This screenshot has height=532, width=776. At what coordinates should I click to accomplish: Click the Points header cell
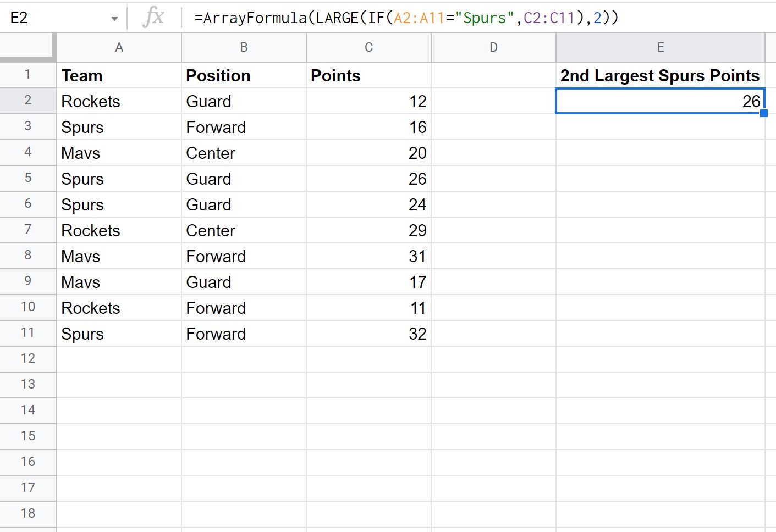(x=369, y=75)
